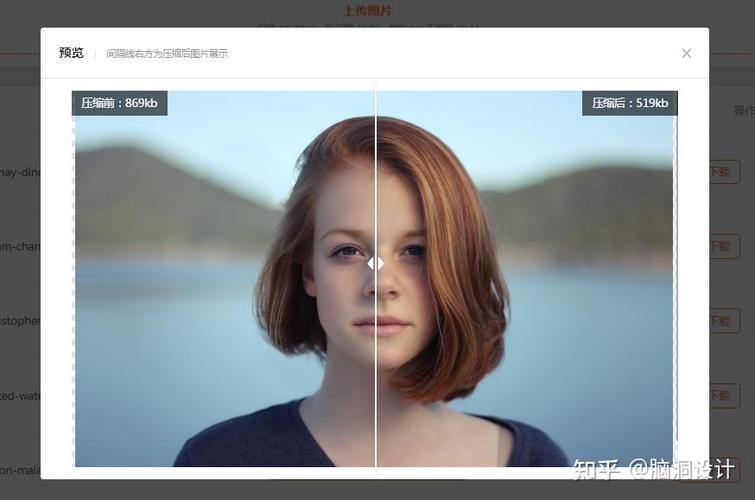The image size is (755, 500).
Task: Click the 压缩前: 869kb size badge
Action: (x=120, y=103)
